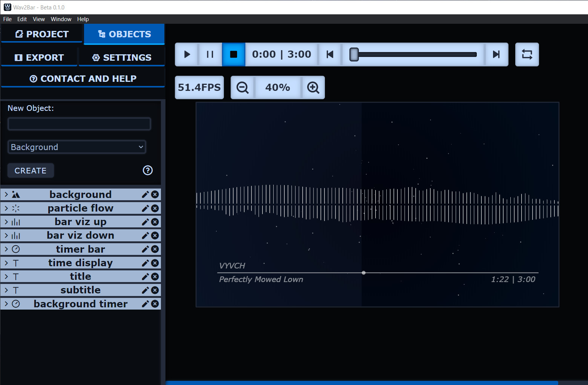This screenshot has height=385, width=588.
Task: Open the Edit menu
Action: (x=22, y=19)
